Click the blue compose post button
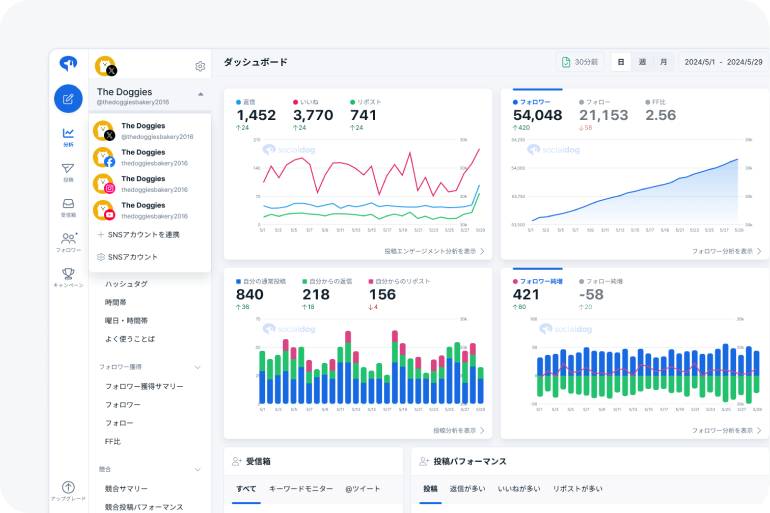The image size is (770, 513). (68, 98)
